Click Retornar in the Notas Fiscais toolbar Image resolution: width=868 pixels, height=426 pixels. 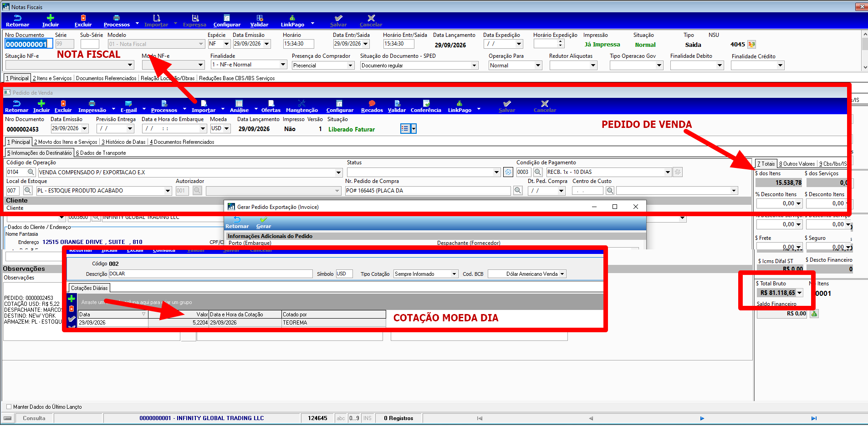point(17,20)
